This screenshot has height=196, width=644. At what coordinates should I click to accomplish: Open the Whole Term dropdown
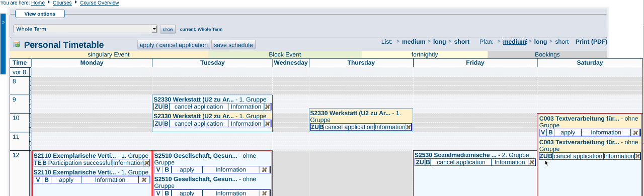(x=86, y=29)
